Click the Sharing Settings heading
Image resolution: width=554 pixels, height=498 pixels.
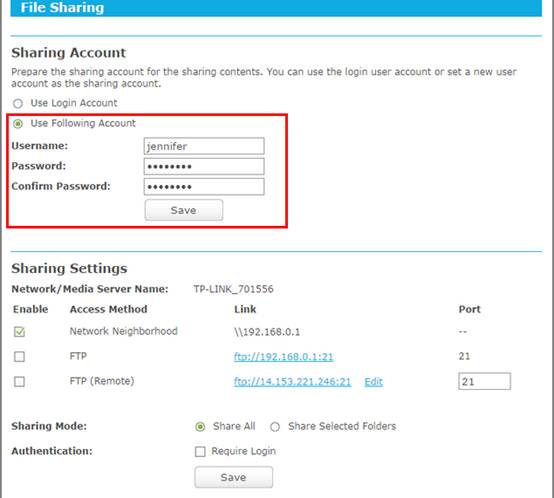click(x=69, y=268)
